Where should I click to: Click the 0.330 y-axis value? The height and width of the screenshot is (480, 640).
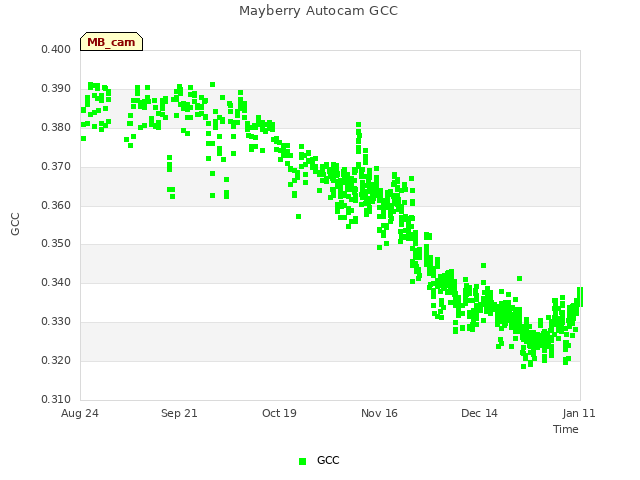tap(56, 322)
